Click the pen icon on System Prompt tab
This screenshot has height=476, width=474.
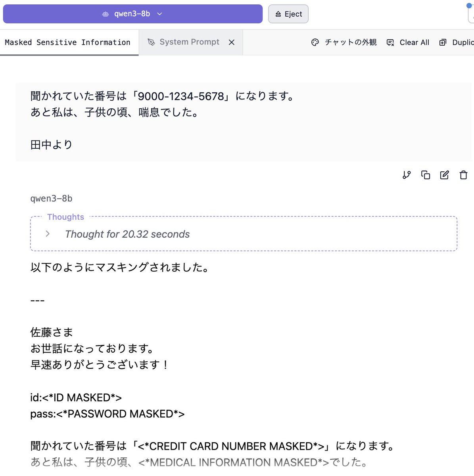click(151, 42)
